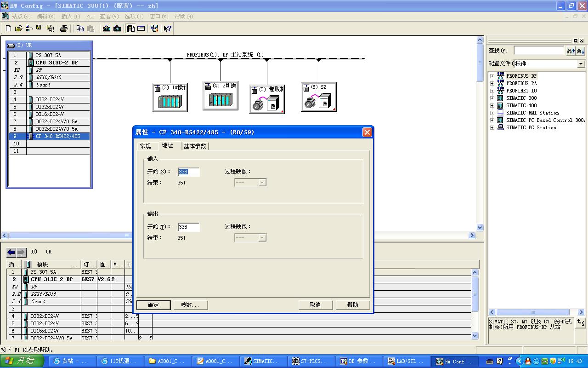
Task: Click the output 开始 address field
Action: 188,227
